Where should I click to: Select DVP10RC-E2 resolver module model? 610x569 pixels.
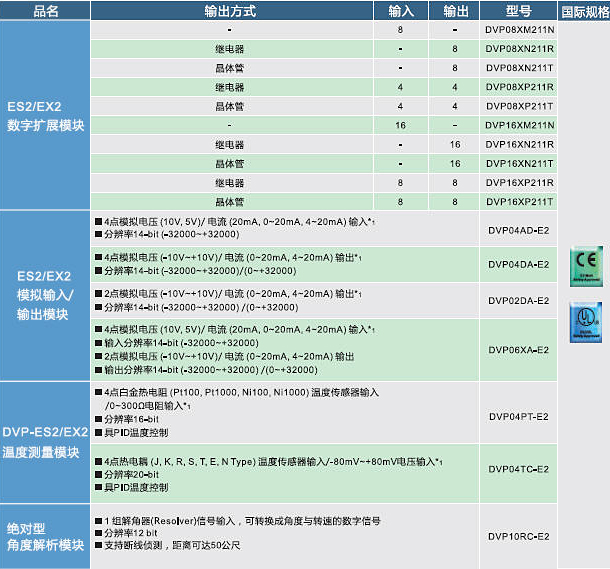[x=518, y=536]
